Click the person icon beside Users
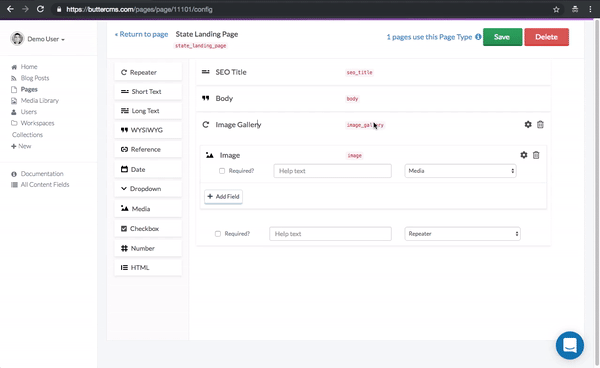 [14, 112]
